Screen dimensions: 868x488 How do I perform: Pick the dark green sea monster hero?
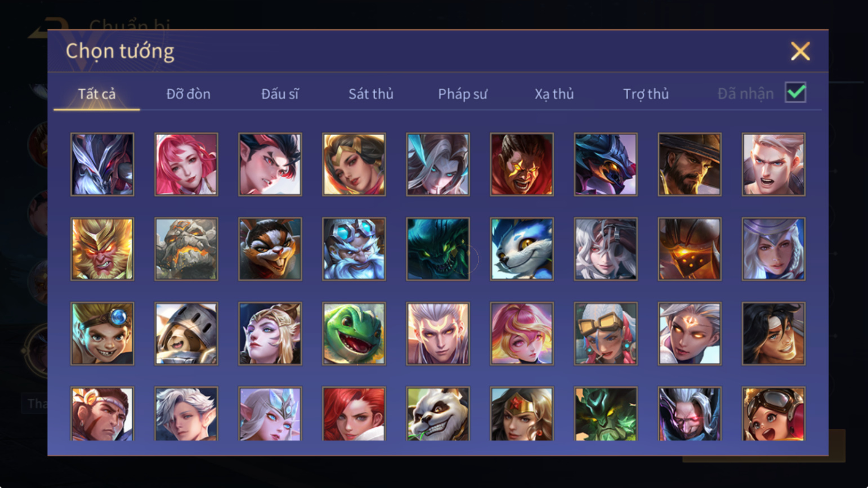(x=438, y=249)
